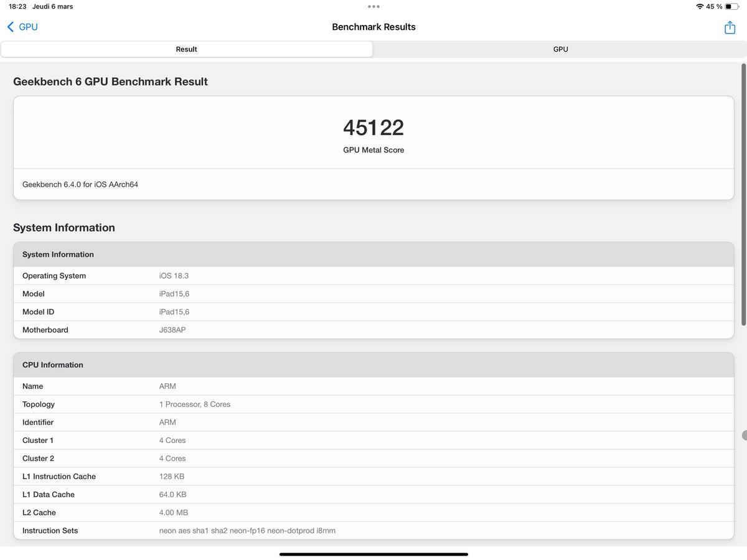Tap the 18:23 clock in status bar
Image resolution: width=747 pixels, height=560 pixels.
click(17, 6)
